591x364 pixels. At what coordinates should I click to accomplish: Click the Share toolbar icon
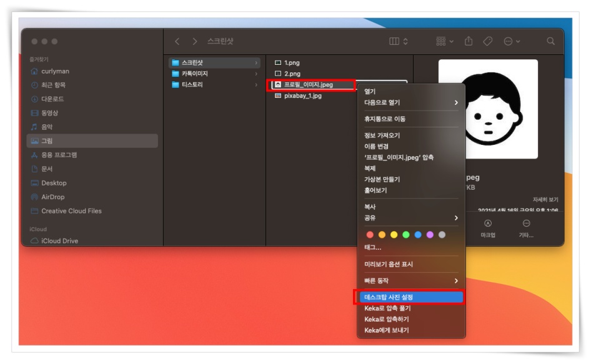[x=469, y=41]
